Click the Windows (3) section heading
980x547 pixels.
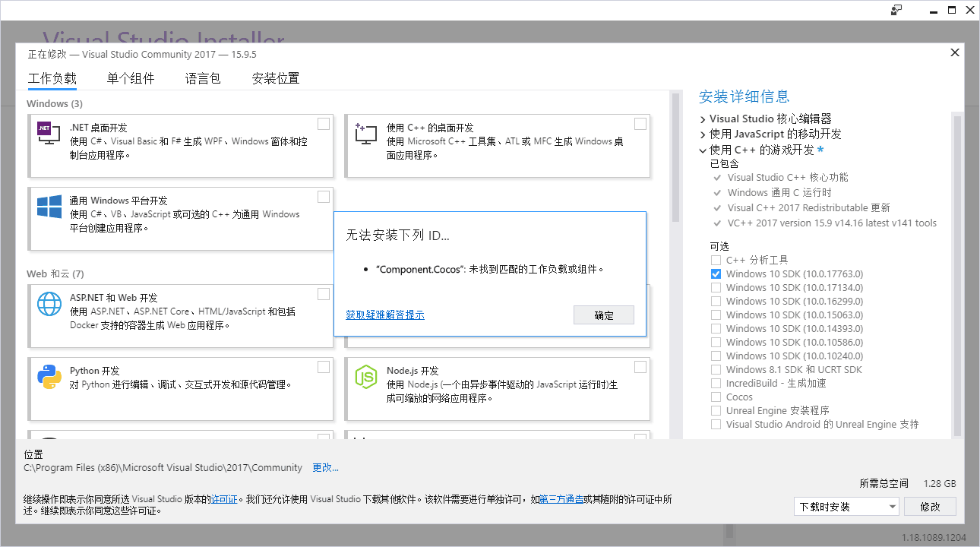coord(55,103)
